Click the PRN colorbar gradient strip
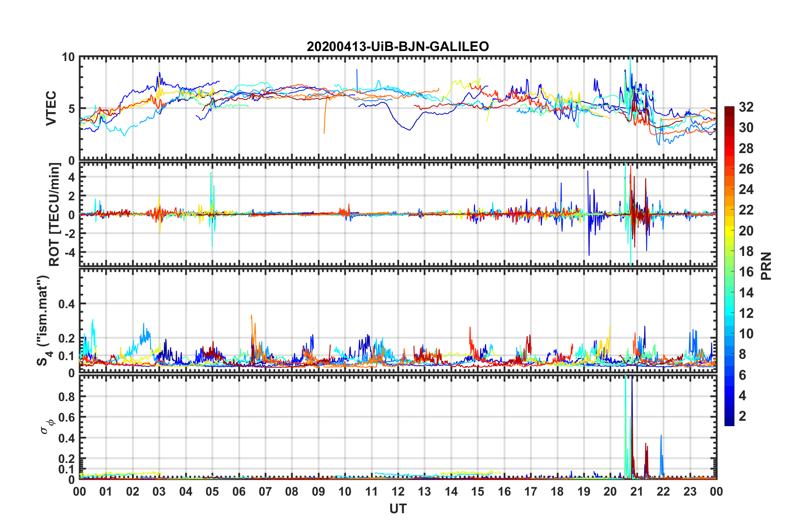The width and height of the screenshot is (796, 532). click(x=729, y=266)
